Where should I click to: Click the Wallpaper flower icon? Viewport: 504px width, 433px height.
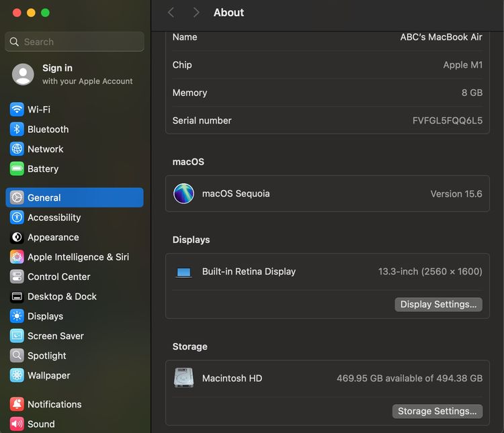[x=17, y=375]
